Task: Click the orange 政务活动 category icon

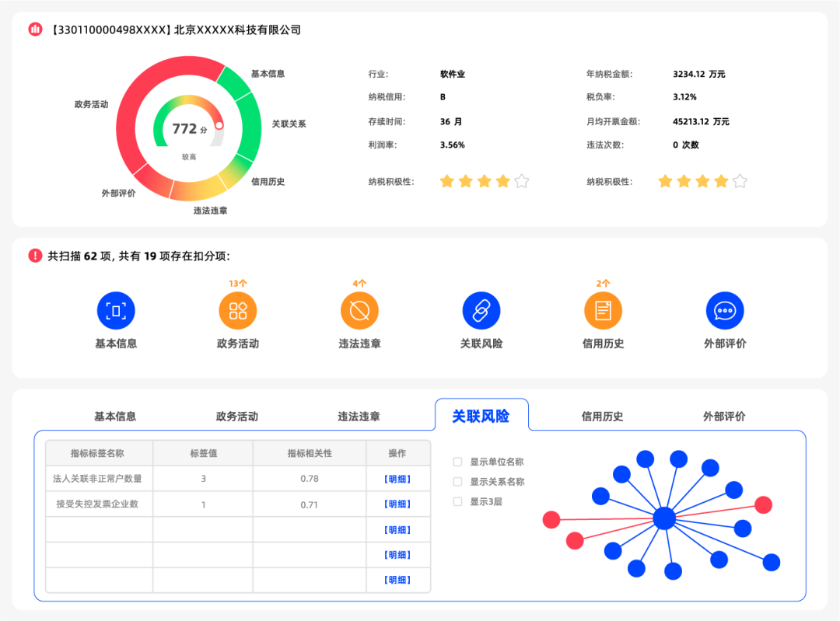Action: point(238,311)
